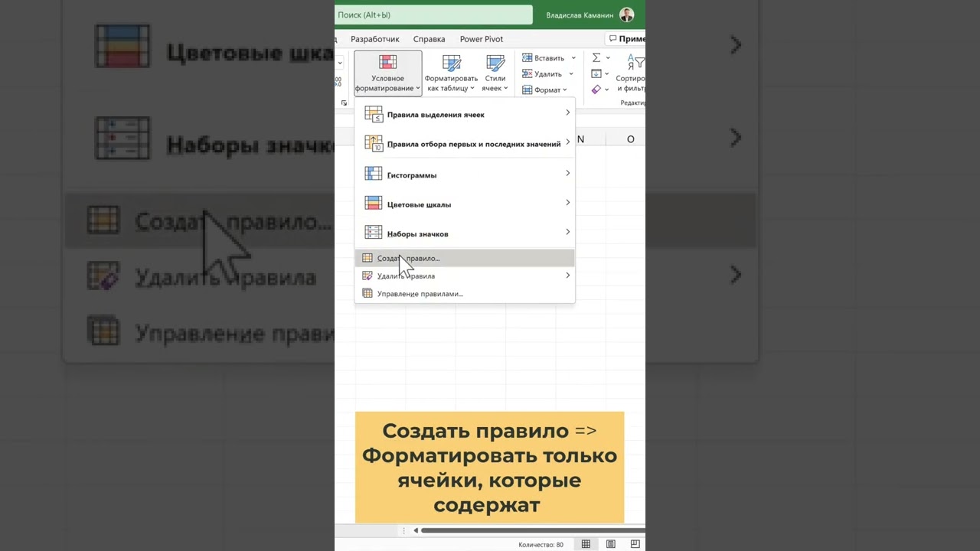This screenshot has height=551, width=980.
Task: Open the AutoSum dropdown arrow
Action: [x=608, y=58]
